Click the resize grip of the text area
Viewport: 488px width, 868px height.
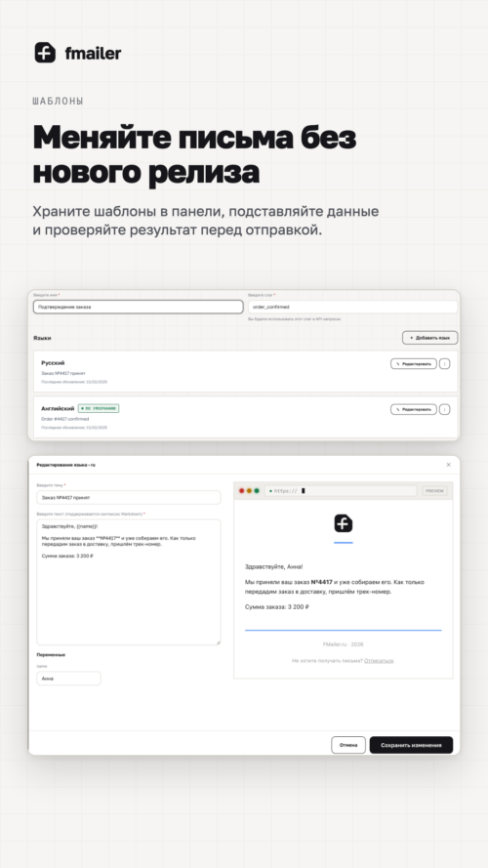[x=218, y=642]
